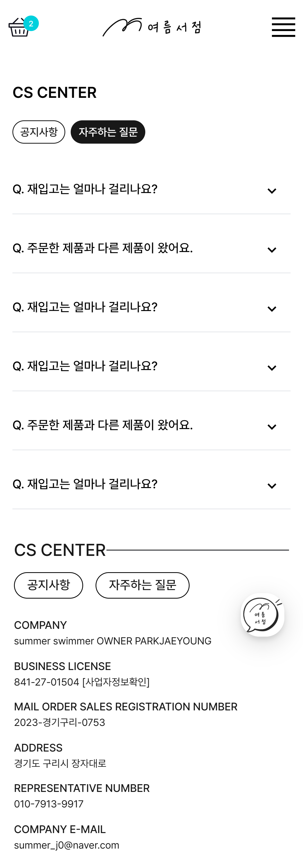
Task: Expand first 재입고는 얼마나 걸리나요 question chevron
Action: [272, 191]
